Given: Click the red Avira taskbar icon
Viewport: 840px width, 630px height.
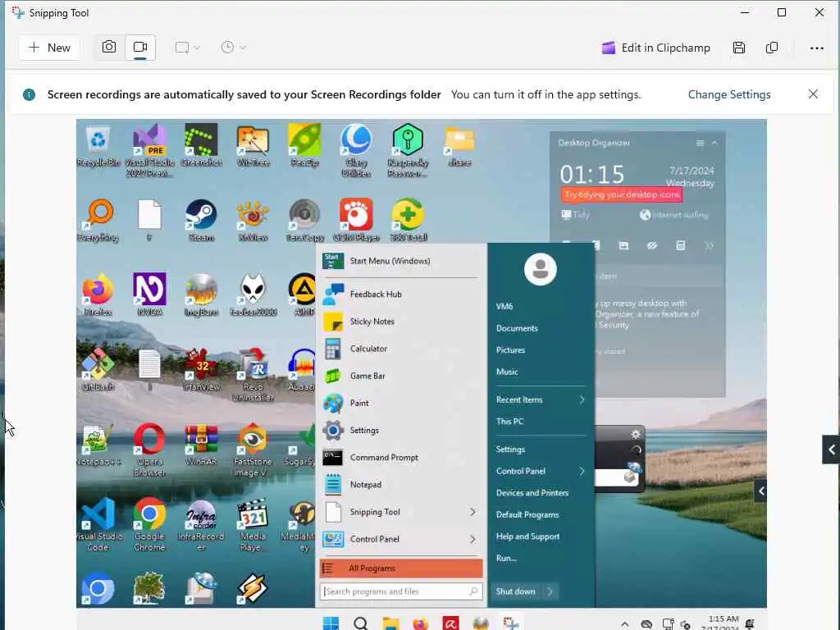Looking at the screenshot, I should click(450, 623).
